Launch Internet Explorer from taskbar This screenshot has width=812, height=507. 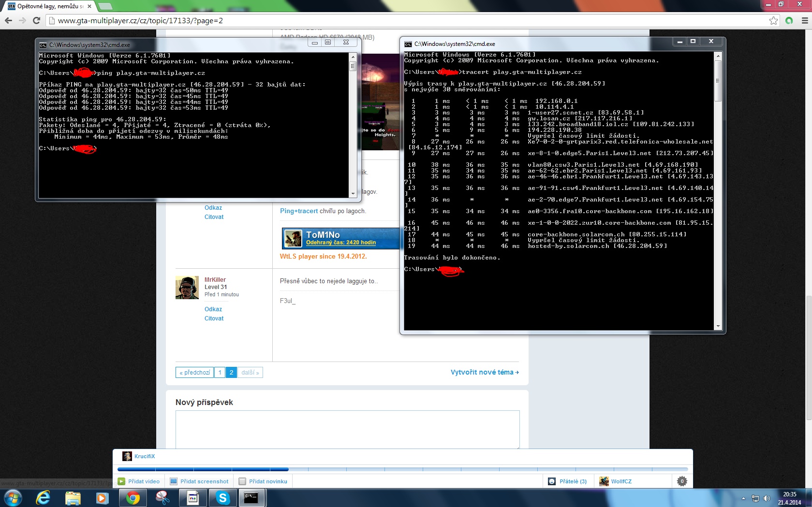coord(43,498)
